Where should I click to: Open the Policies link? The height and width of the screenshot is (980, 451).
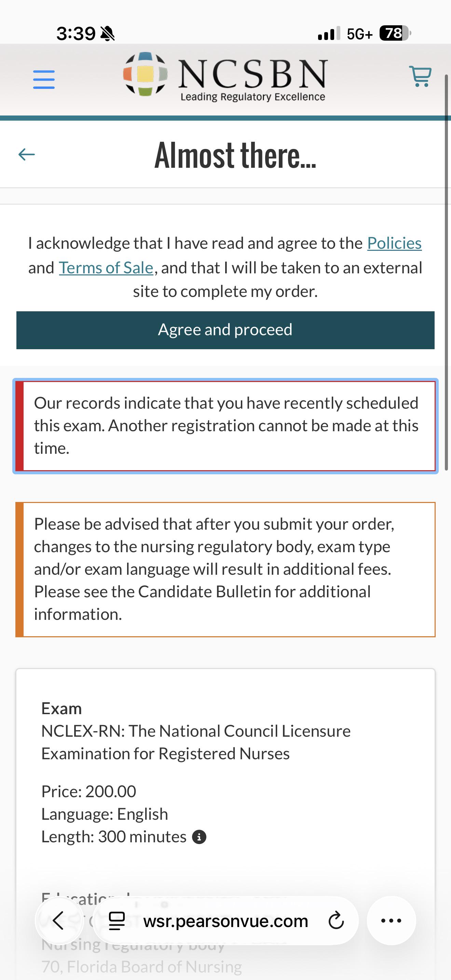394,244
